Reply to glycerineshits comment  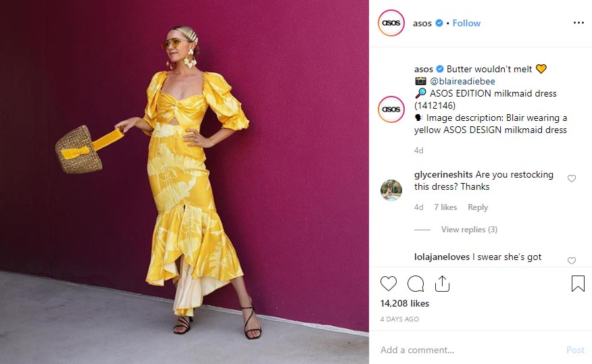point(478,207)
